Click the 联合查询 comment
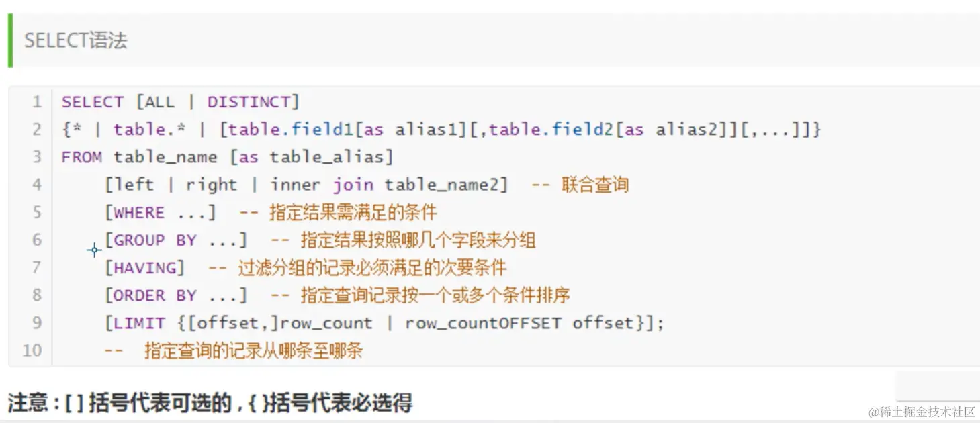This screenshot has width=980, height=423. 595,185
